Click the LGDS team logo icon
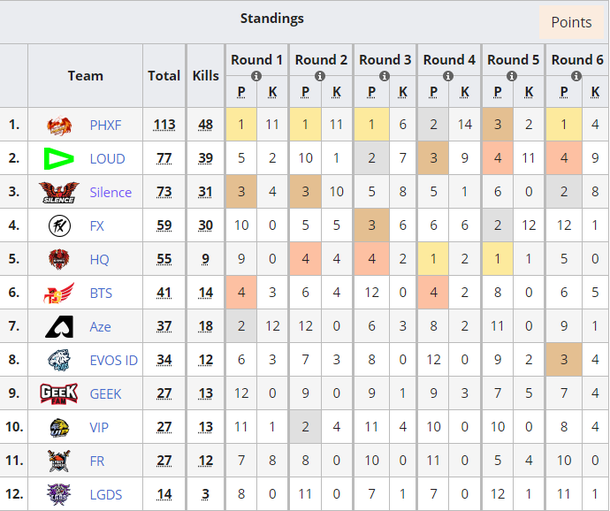This screenshot has width=610, height=511. point(59,495)
